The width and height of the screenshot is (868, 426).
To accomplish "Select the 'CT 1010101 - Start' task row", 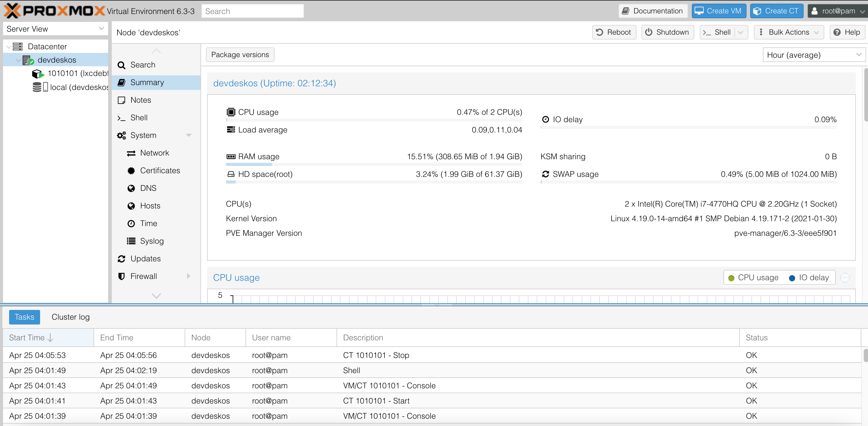I will (432, 401).
